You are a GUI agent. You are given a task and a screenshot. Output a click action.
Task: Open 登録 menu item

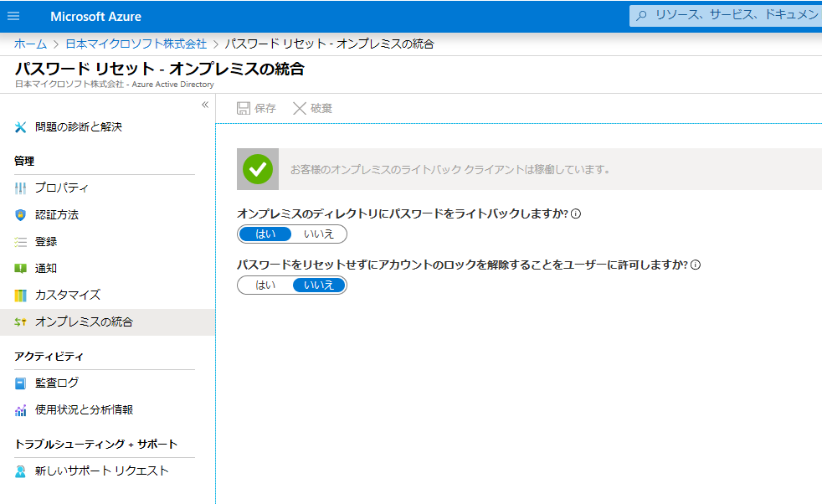pyautogui.click(x=107, y=242)
